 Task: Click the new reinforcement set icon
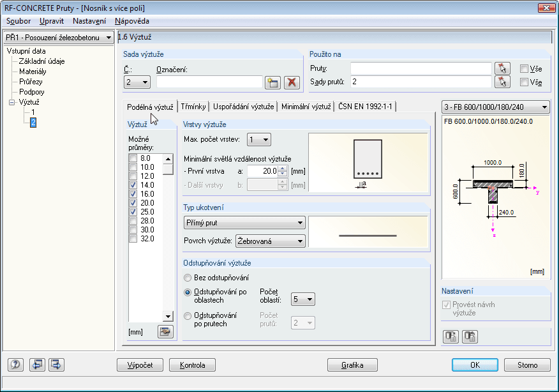pos(272,82)
